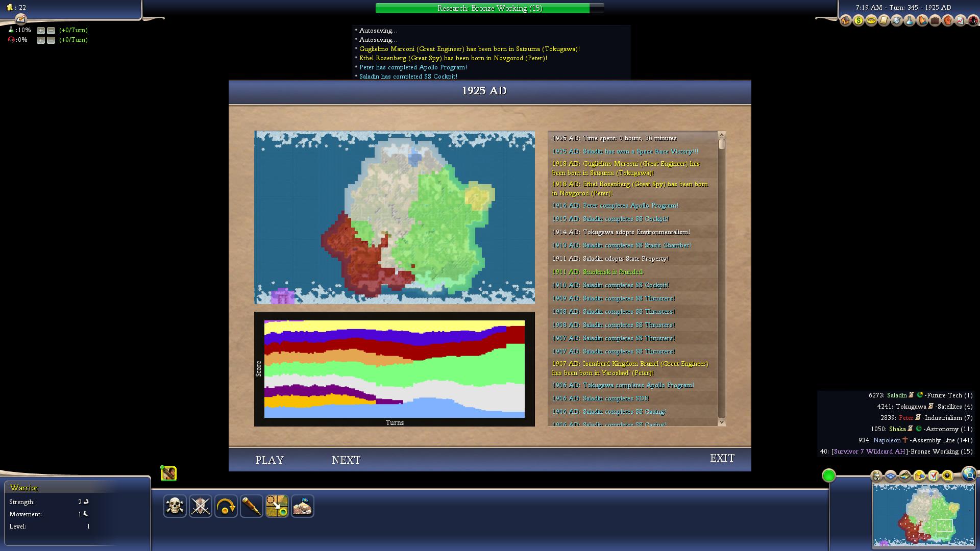Viewport: 980px width, 551px height.
Task: Click the gold amount 22 display
Action: click(x=16, y=8)
